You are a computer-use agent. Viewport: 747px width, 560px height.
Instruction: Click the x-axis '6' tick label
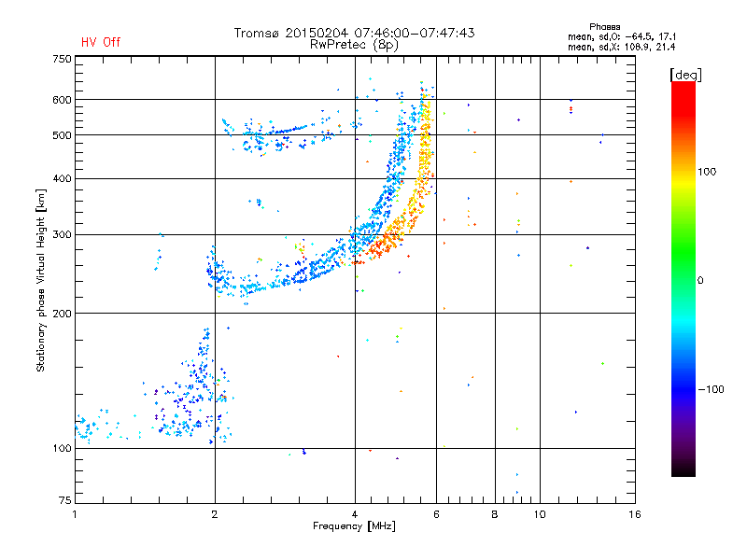click(x=436, y=514)
